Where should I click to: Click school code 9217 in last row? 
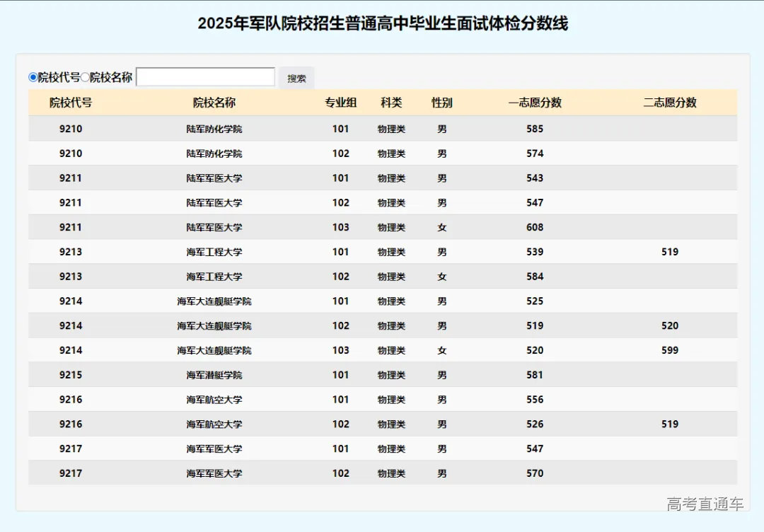[x=71, y=473]
